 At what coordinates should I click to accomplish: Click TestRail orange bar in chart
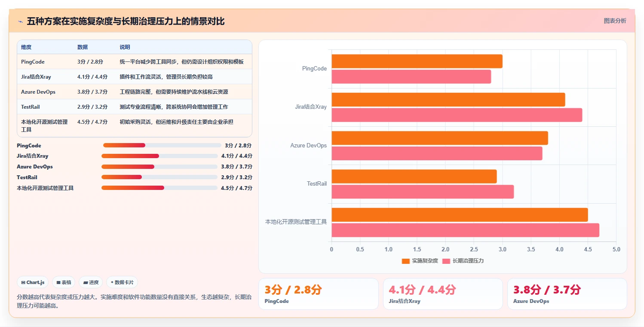tap(414, 176)
